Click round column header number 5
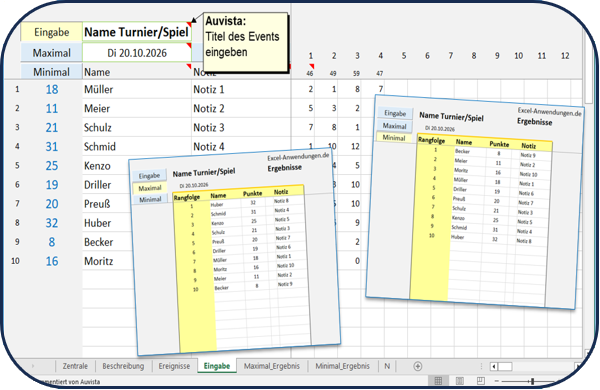Screen dimensions: 600x390 (x=404, y=56)
